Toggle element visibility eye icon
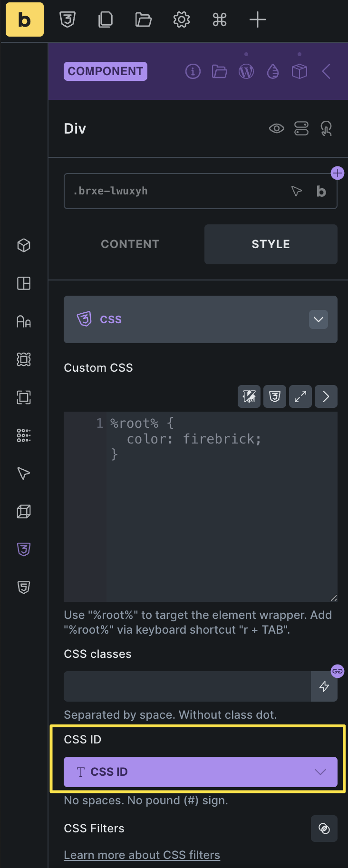348x868 pixels. tap(276, 128)
